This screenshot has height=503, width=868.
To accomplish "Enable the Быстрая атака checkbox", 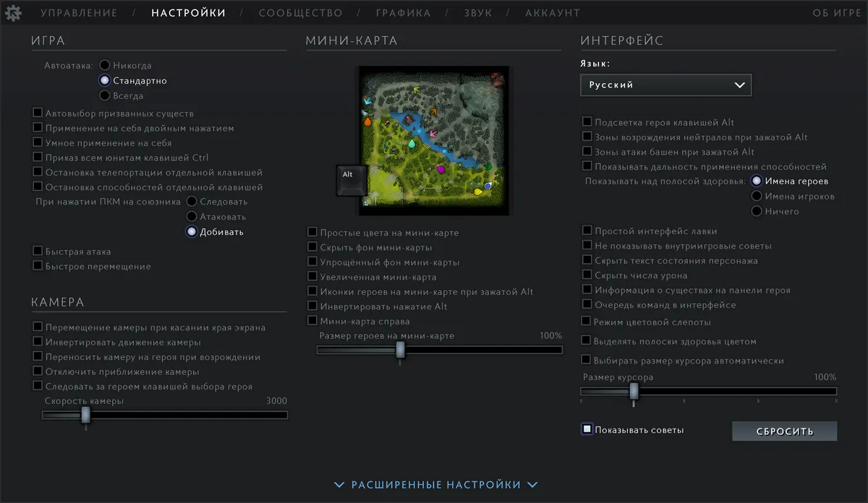I will [38, 251].
